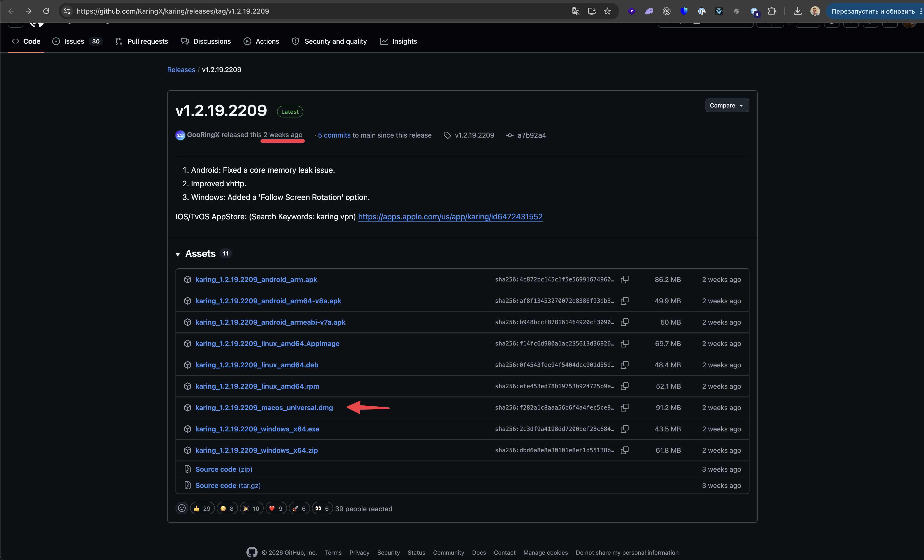924x560 pixels.
Task: Download karing macos_universal.dmg
Action: (264, 407)
